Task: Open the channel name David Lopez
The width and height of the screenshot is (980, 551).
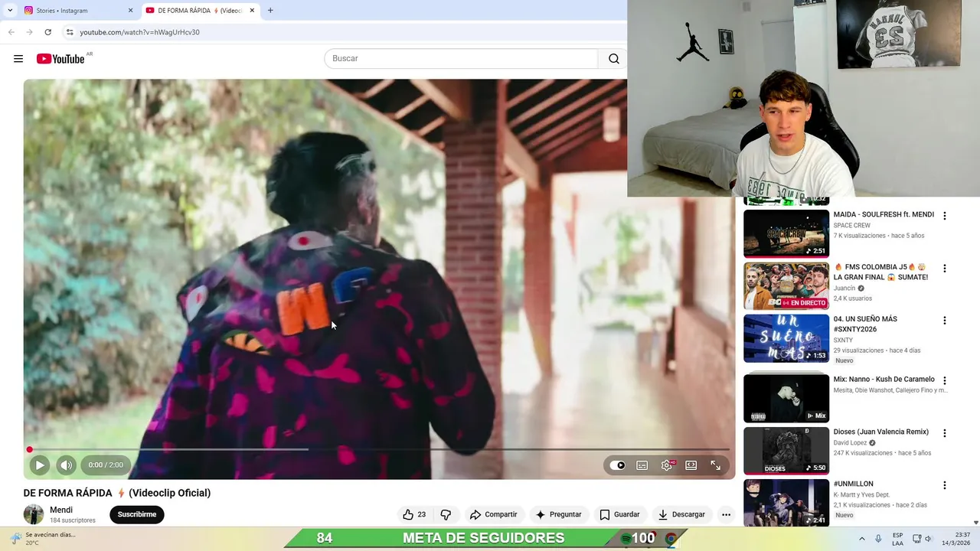Action: coord(850,443)
